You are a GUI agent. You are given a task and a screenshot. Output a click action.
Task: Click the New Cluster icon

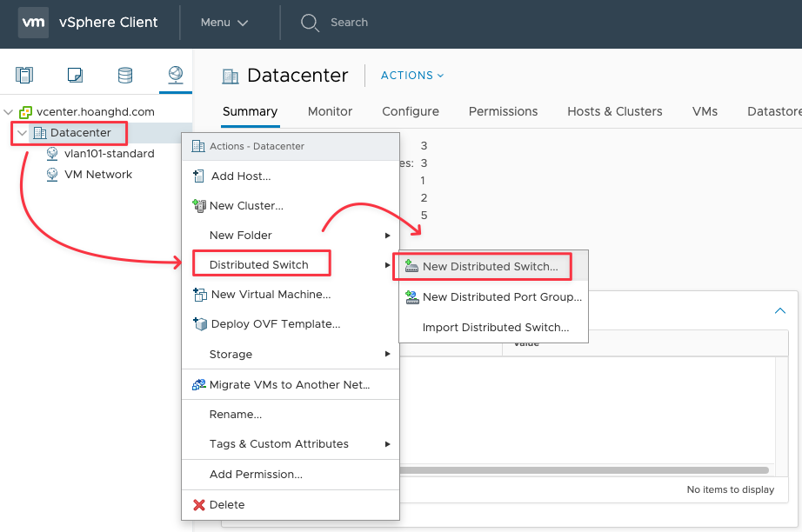point(199,206)
